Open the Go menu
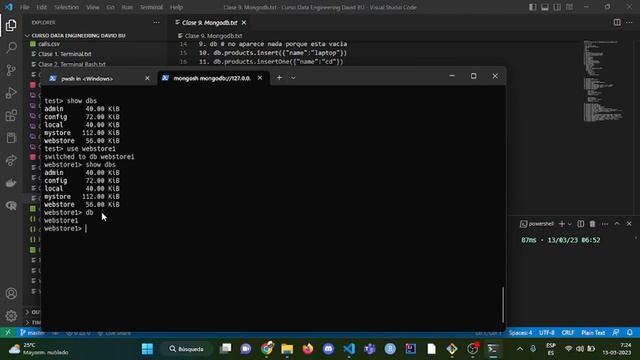 (x=110, y=7)
